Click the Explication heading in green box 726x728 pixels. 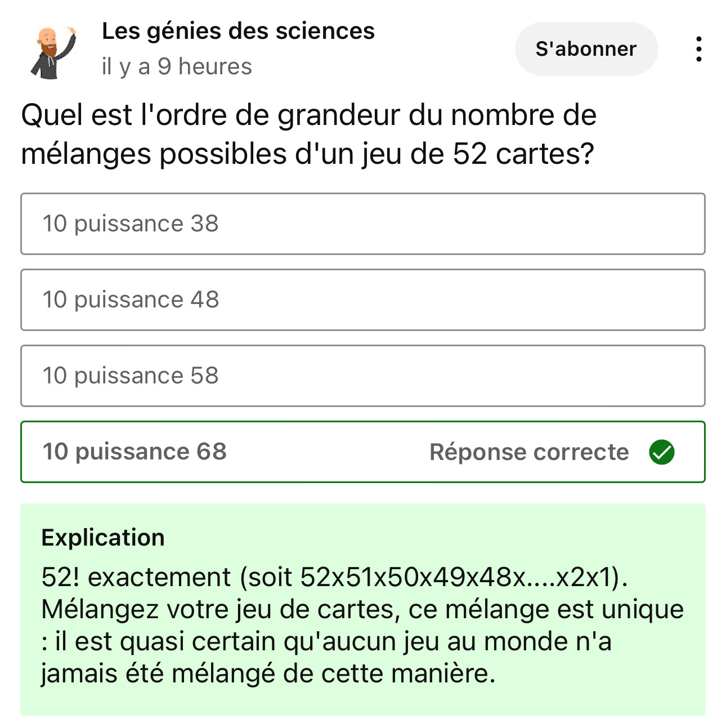click(x=103, y=538)
